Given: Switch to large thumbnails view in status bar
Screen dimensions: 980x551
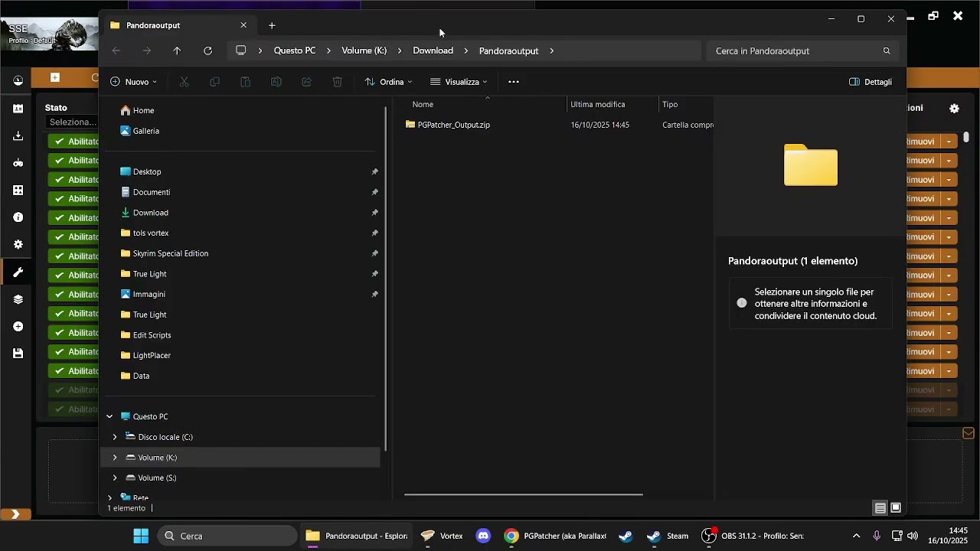Looking at the screenshot, I should 896,508.
